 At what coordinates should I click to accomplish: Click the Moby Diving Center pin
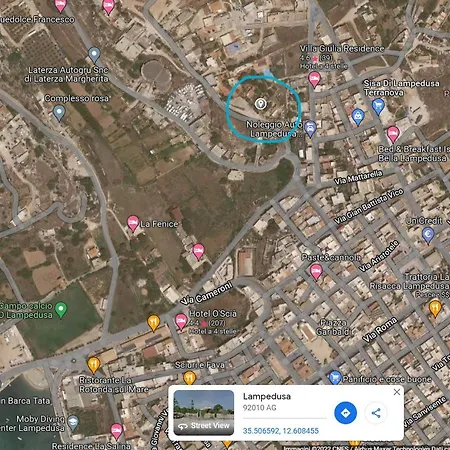(73, 423)
